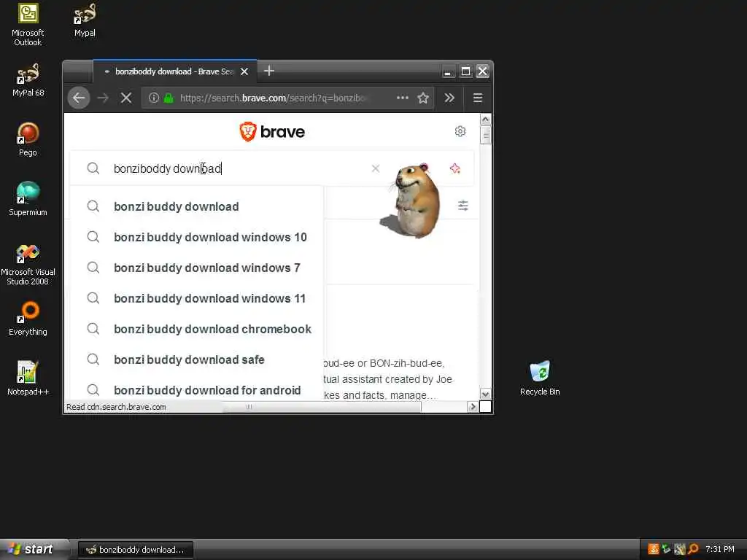
Task: Close the bonziboddy download tab
Action: tap(244, 71)
